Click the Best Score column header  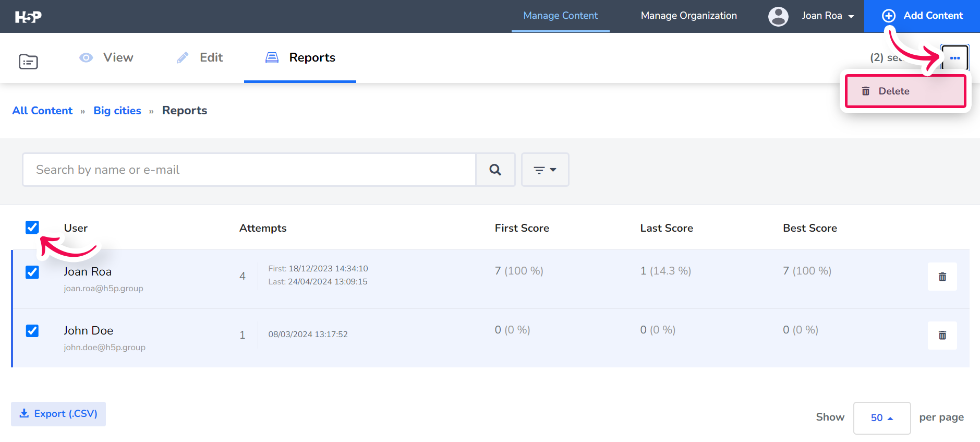point(810,228)
